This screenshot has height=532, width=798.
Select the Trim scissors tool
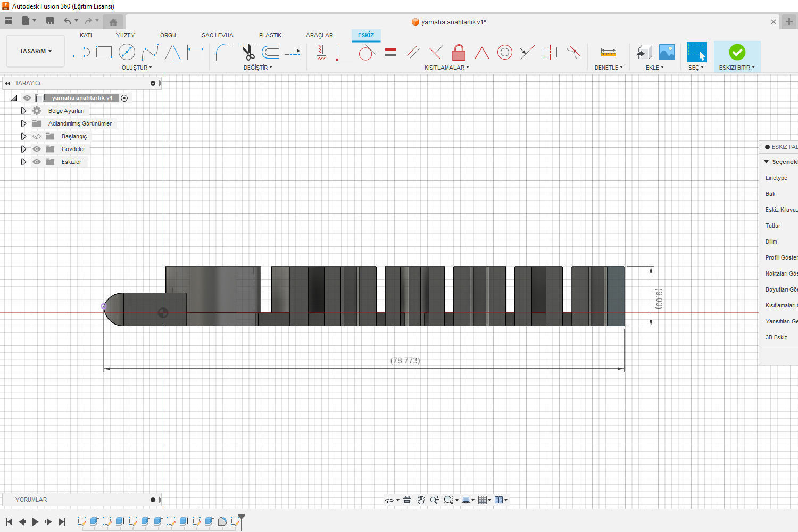point(247,52)
